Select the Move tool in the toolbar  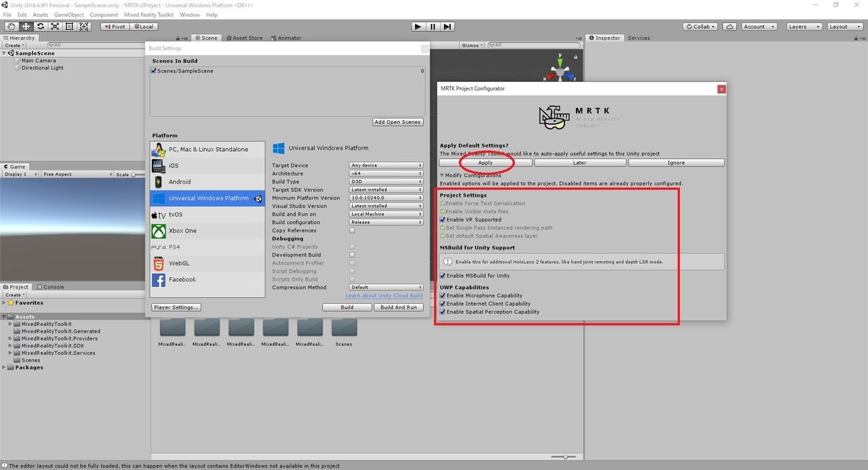(25, 27)
